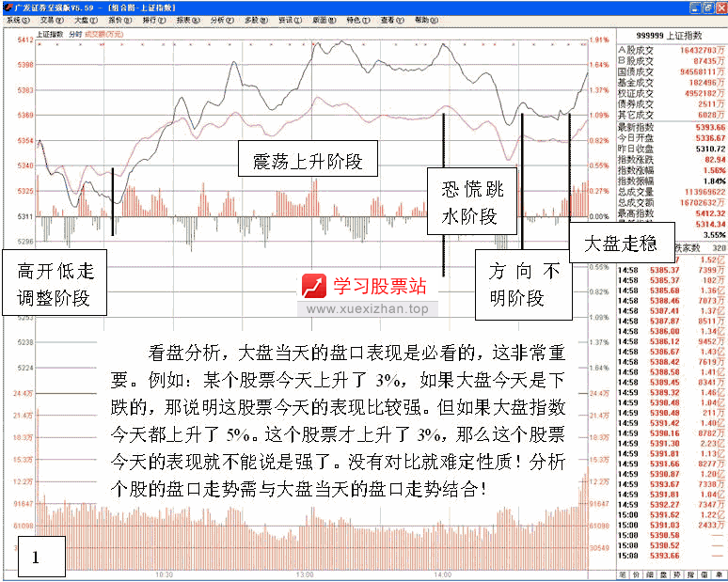Open the 分析 menu
Image resolution: width=728 pixels, height=582 pixels.
point(222,20)
